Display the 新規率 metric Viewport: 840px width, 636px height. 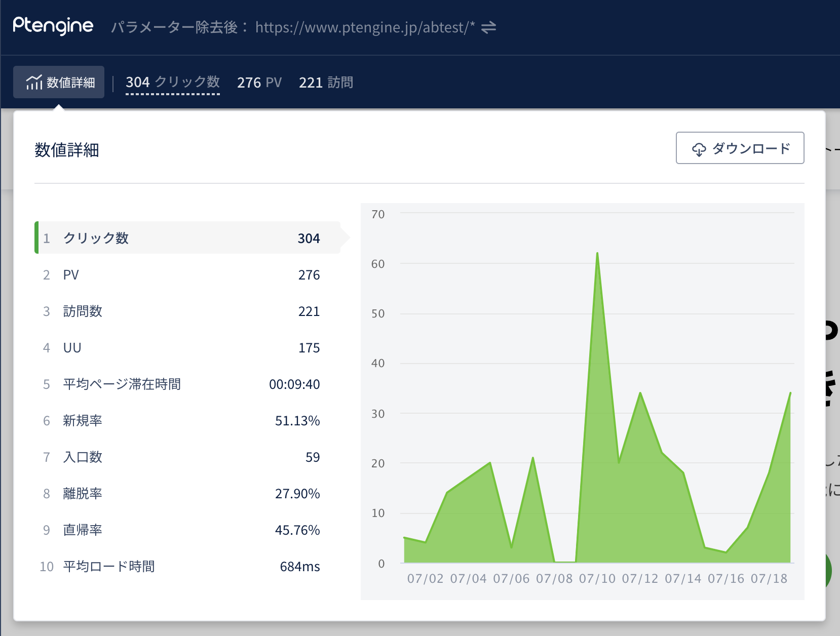click(x=187, y=421)
